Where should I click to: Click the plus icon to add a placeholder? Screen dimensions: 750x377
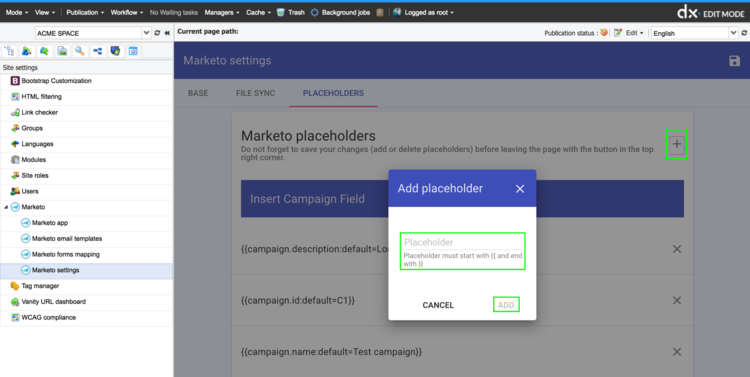[676, 144]
